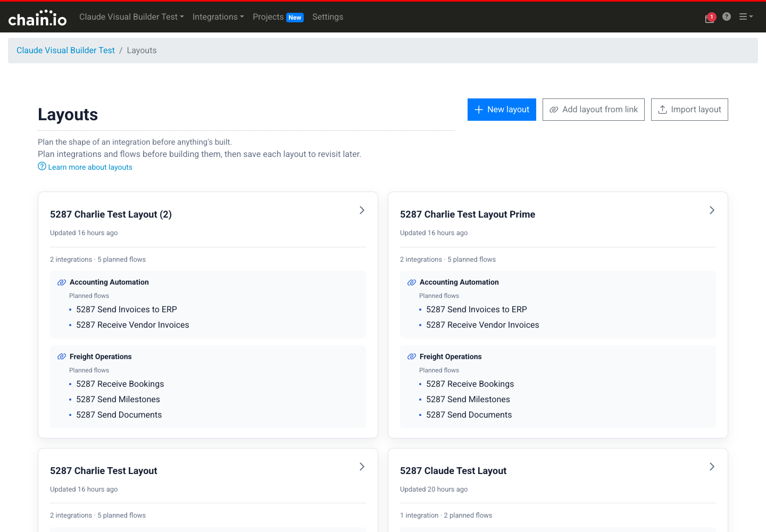Click the link icon beside Accounting Automation in Charlie Test Layout (2)
766x532 pixels.
click(62, 282)
